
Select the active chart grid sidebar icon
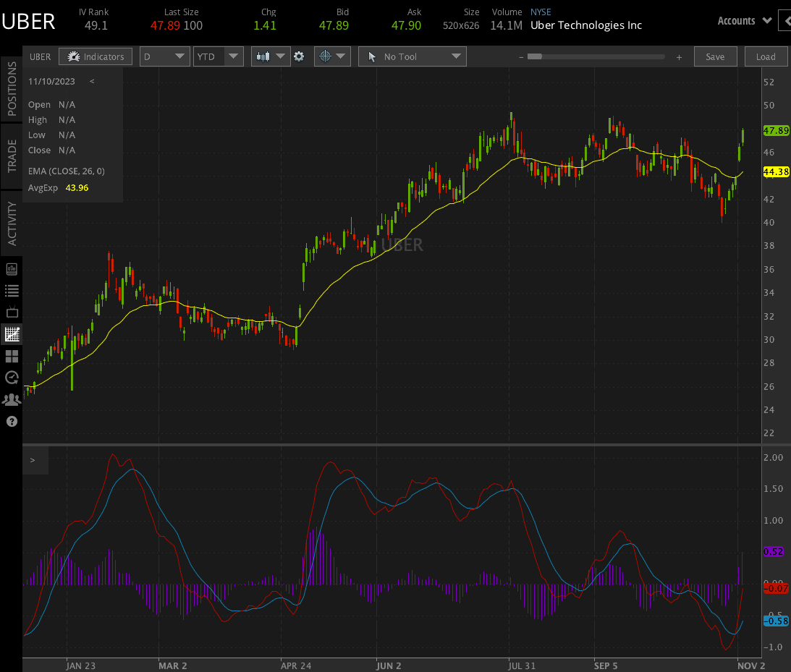point(12,334)
